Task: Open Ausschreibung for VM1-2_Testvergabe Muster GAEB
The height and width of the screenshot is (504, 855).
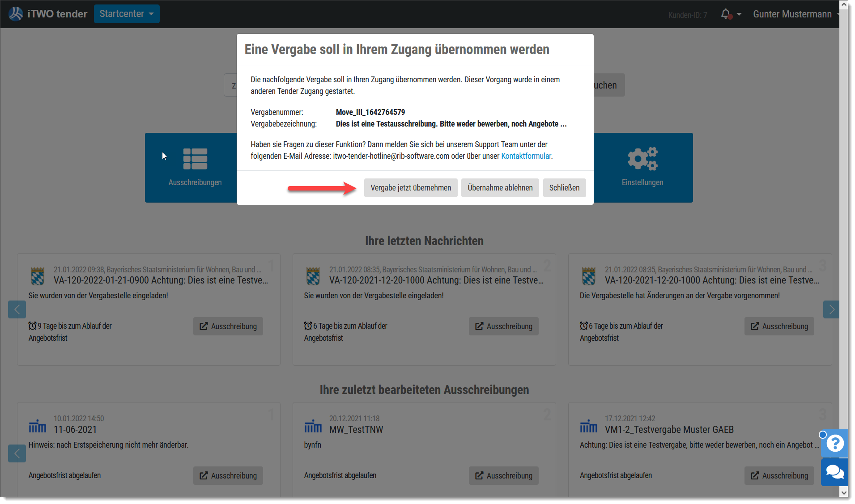Action: click(779, 476)
